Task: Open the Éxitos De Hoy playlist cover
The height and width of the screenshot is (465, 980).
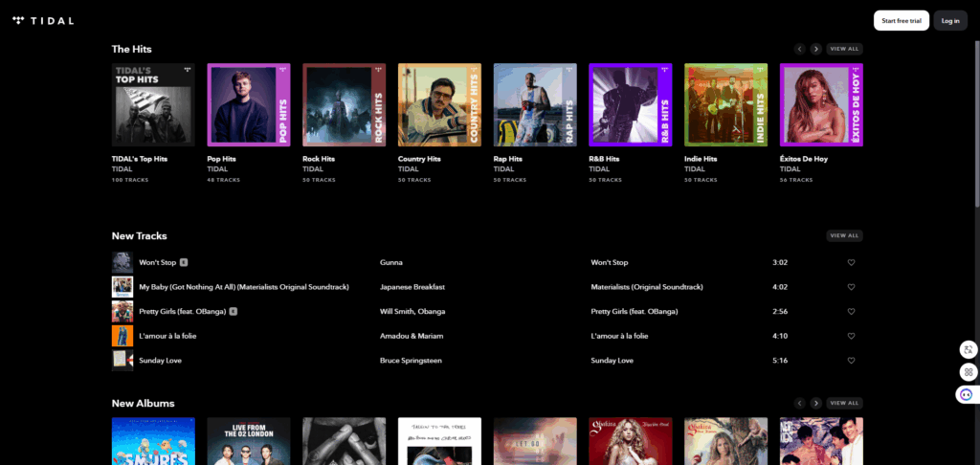Action: pos(821,105)
